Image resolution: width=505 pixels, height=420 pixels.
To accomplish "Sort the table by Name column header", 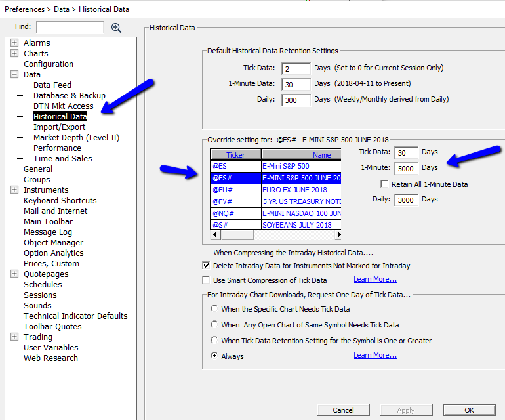I will 302,155.
